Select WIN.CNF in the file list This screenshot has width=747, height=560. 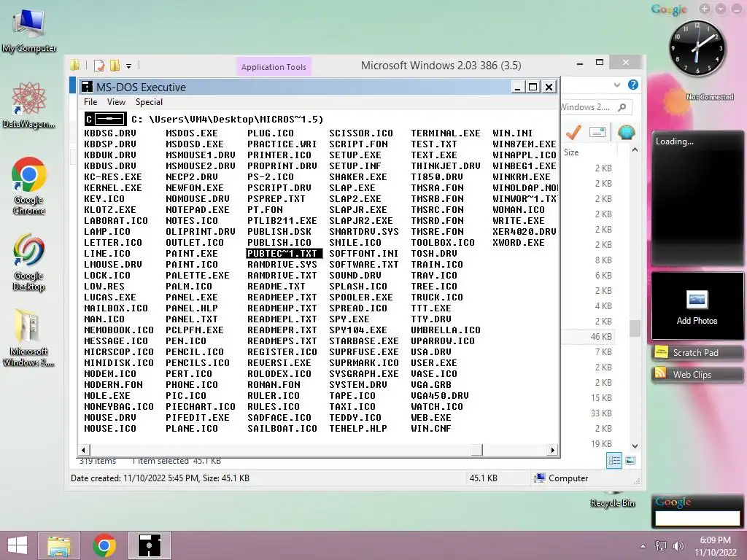[x=431, y=429]
